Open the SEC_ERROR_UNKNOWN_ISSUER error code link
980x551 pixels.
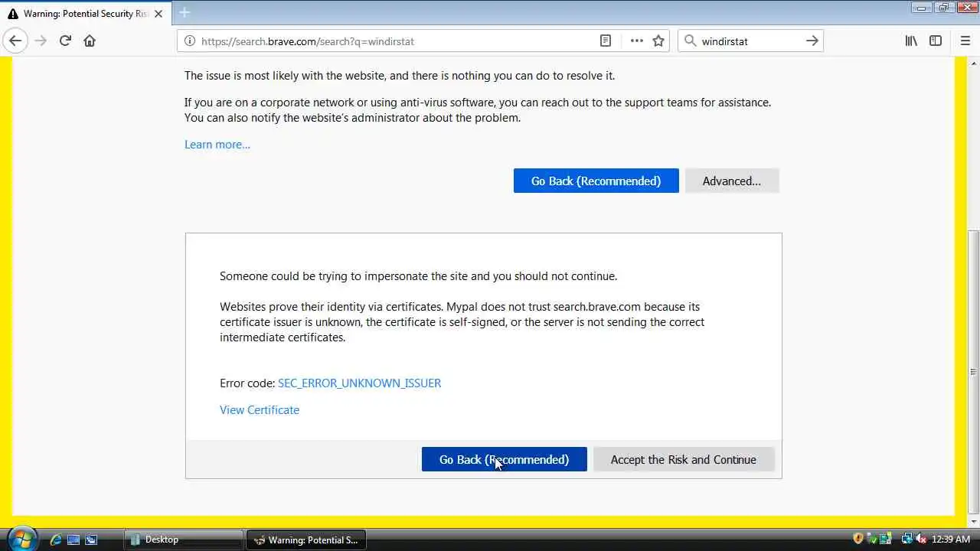point(359,383)
